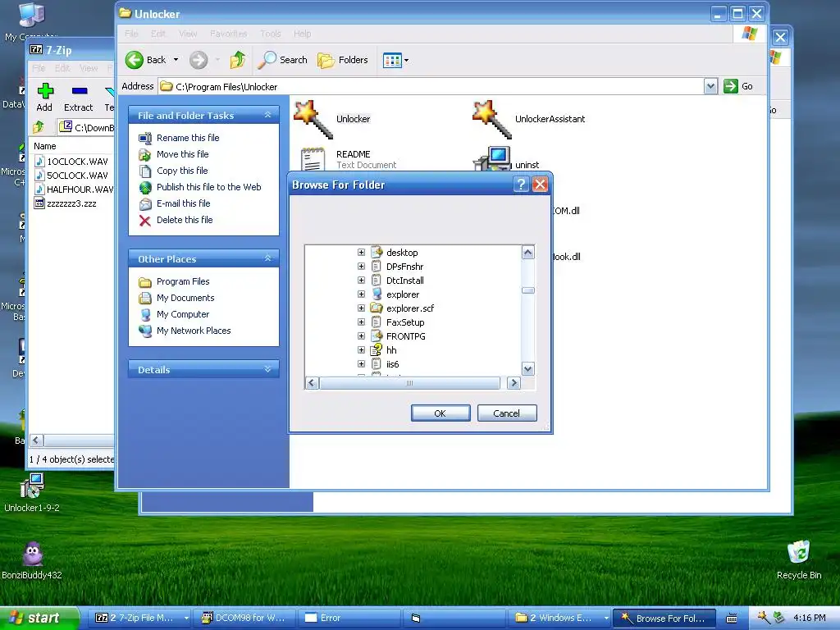Open the Back history dropdown arrow
Image resolution: width=840 pixels, height=630 pixels.
pos(176,60)
